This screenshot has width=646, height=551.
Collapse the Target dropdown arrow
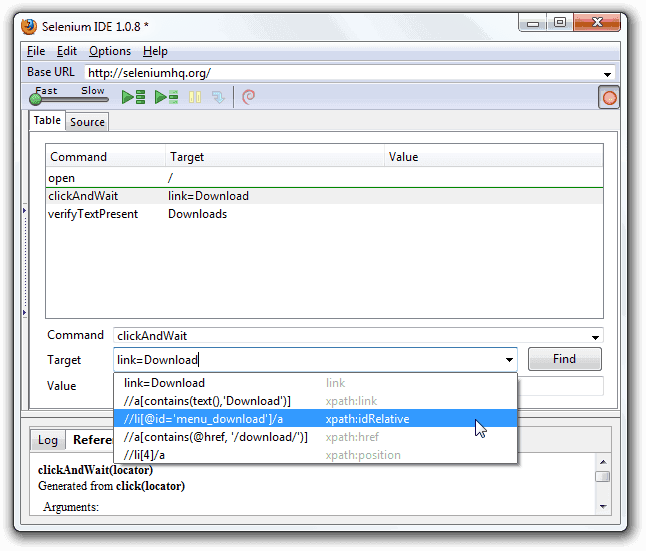(509, 360)
